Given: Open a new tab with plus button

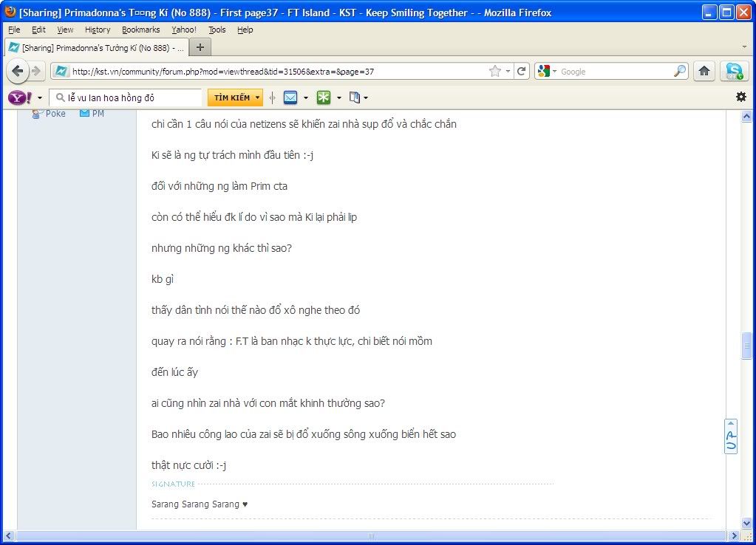Looking at the screenshot, I should point(200,47).
